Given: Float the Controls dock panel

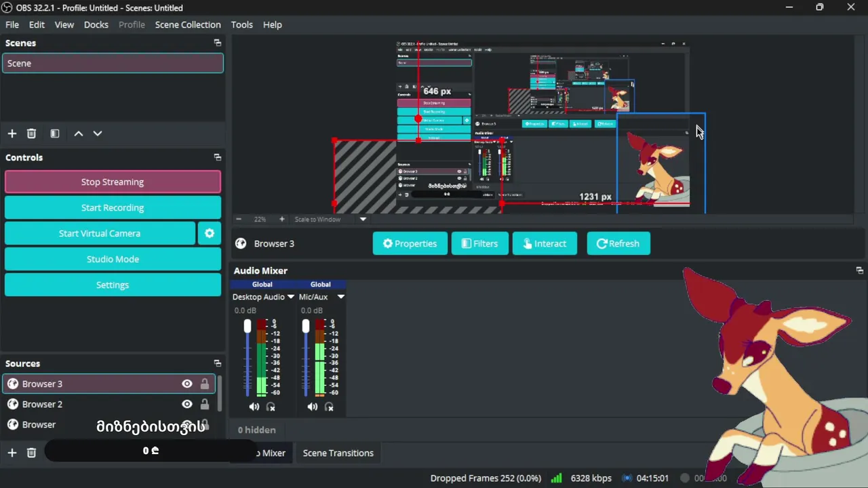Looking at the screenshot, I should point(218,157).
